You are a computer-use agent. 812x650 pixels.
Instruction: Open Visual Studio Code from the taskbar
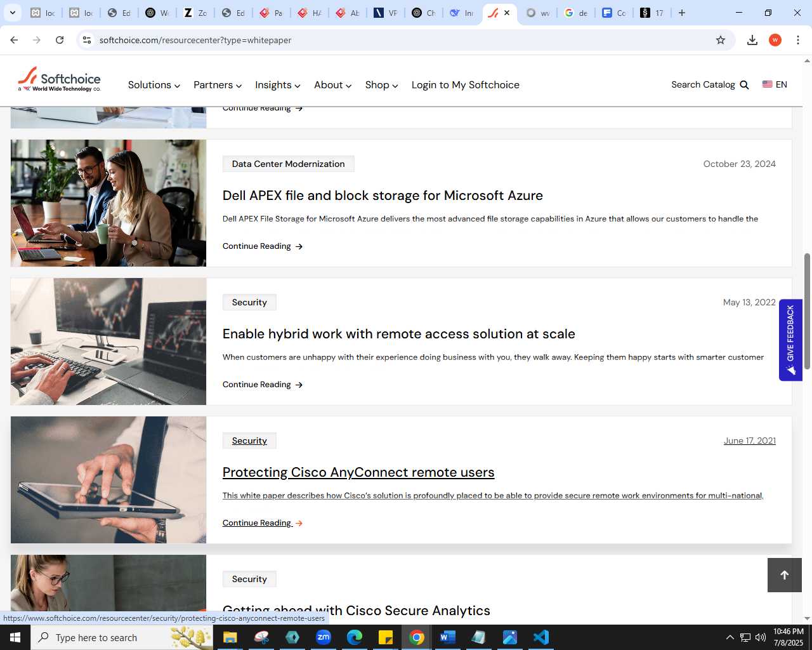pos(541,637)
